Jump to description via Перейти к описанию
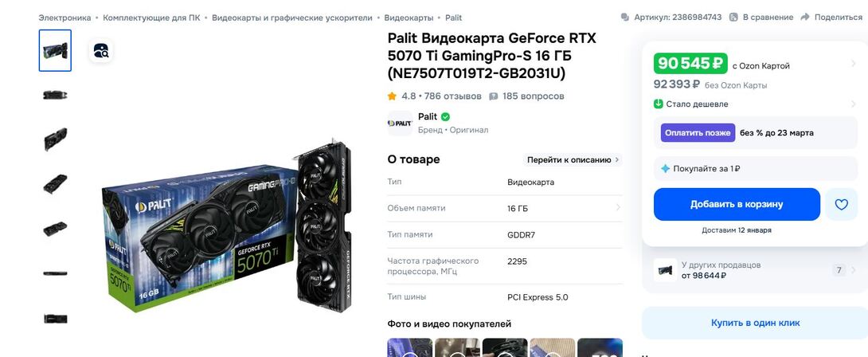Viewport: 868px width, 357px height. coord(573,159)
